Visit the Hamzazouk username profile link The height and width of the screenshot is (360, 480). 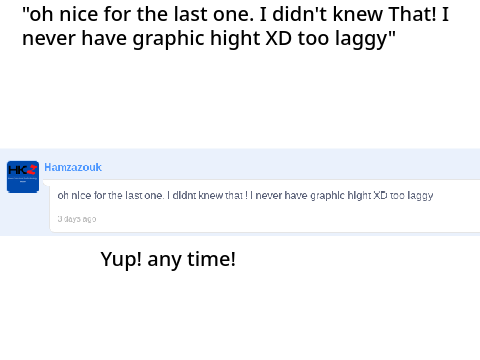click(x=73, y=167)
